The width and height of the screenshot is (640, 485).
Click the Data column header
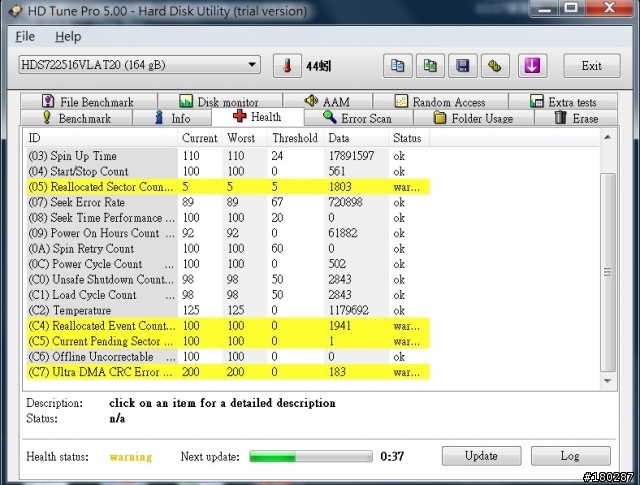point(356,138)
